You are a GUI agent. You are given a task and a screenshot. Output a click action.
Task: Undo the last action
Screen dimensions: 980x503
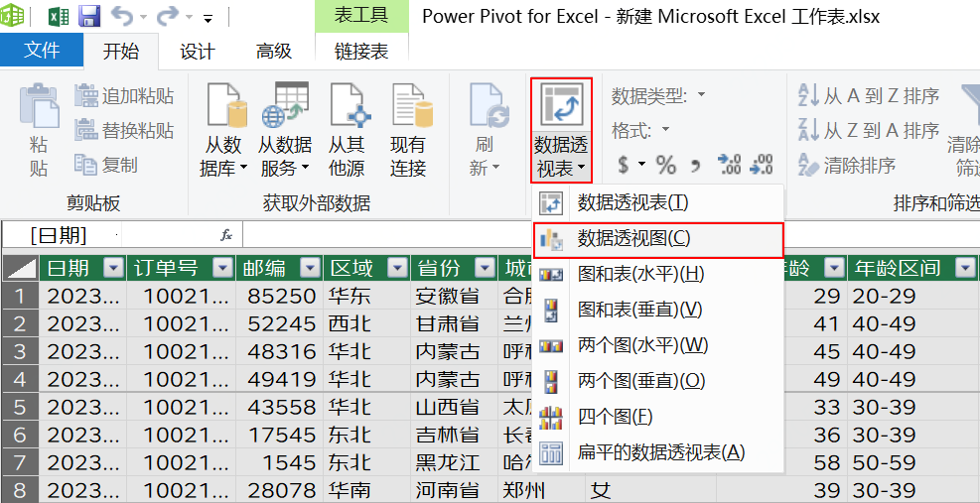(122, 16)
